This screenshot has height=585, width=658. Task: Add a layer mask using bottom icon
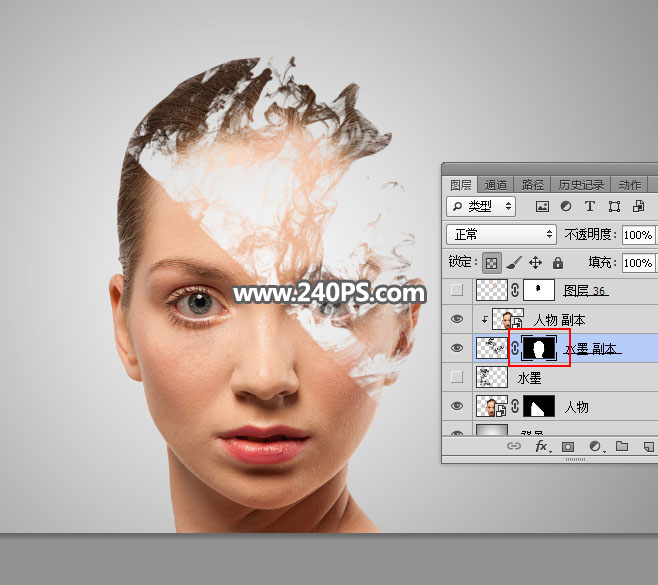tap(568, 447)
